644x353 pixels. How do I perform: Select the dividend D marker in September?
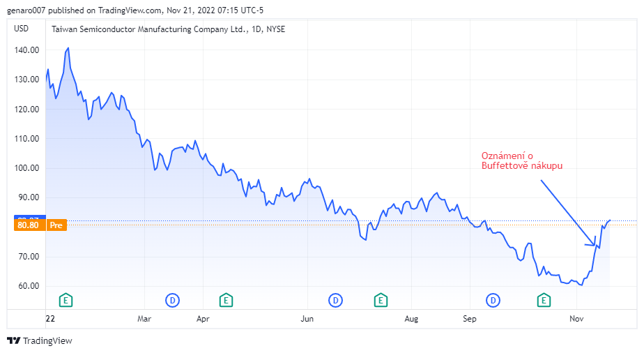click(493, 301)
